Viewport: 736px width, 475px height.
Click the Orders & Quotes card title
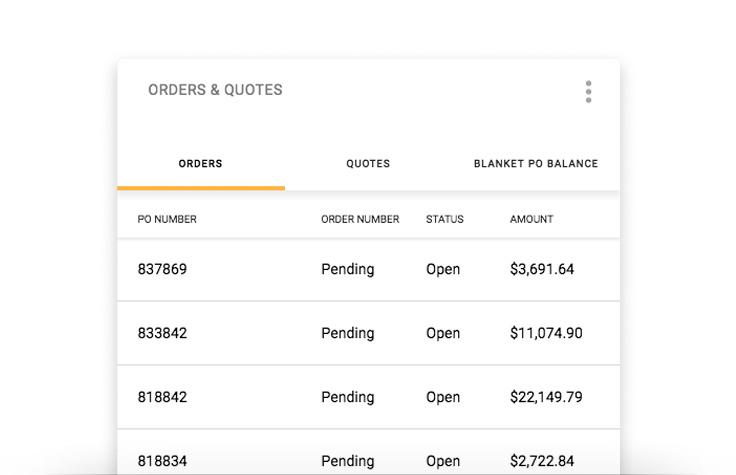pyautogui.click(x=215, y=90)
